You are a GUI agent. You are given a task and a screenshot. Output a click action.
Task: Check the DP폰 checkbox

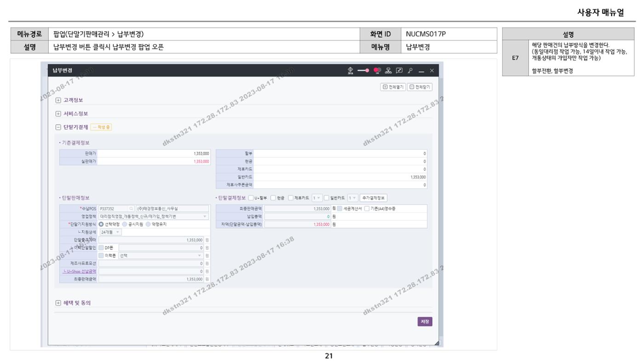coord(101,248)
